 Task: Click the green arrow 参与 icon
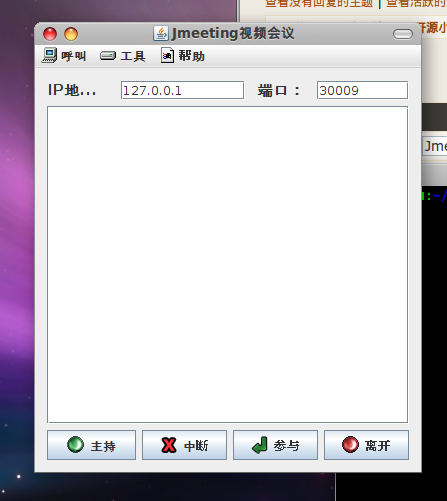(x=260, y=445)
